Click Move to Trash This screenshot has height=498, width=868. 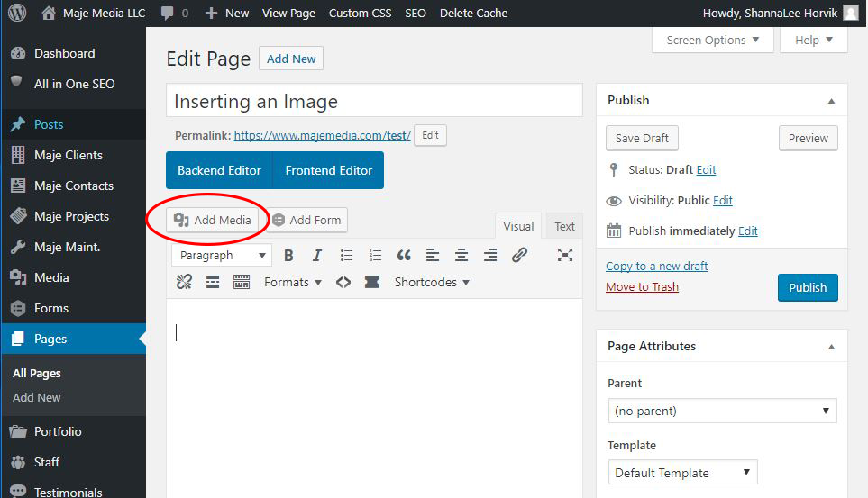(642, 286)
